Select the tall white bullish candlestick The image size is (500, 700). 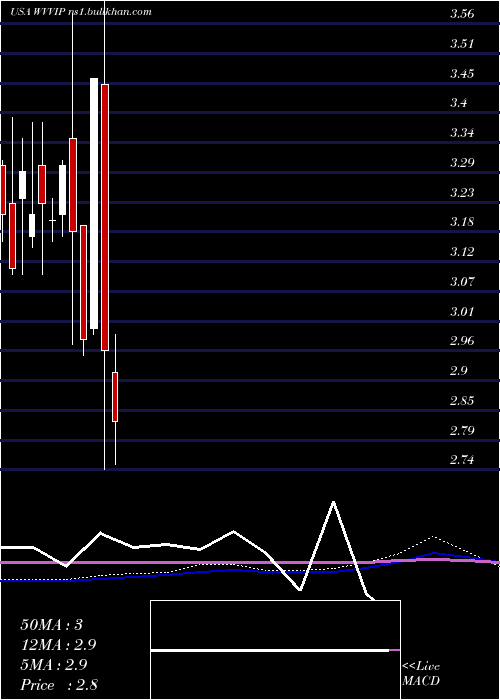94,203
